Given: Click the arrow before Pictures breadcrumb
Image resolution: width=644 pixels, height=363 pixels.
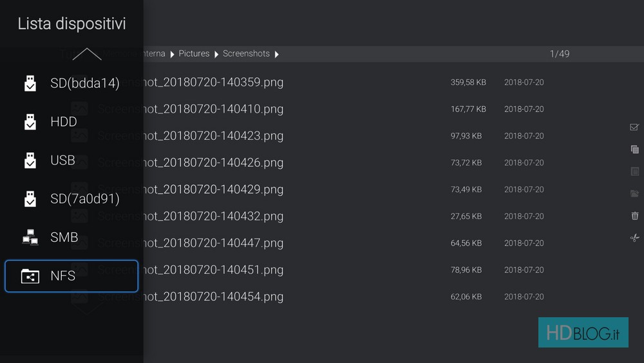Looking at the screenshot, I should pos(173,54).
